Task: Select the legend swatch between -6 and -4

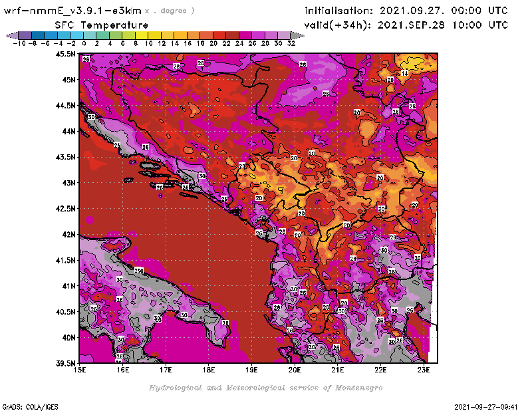Action: pyautogui.click(x=51, y=35)
